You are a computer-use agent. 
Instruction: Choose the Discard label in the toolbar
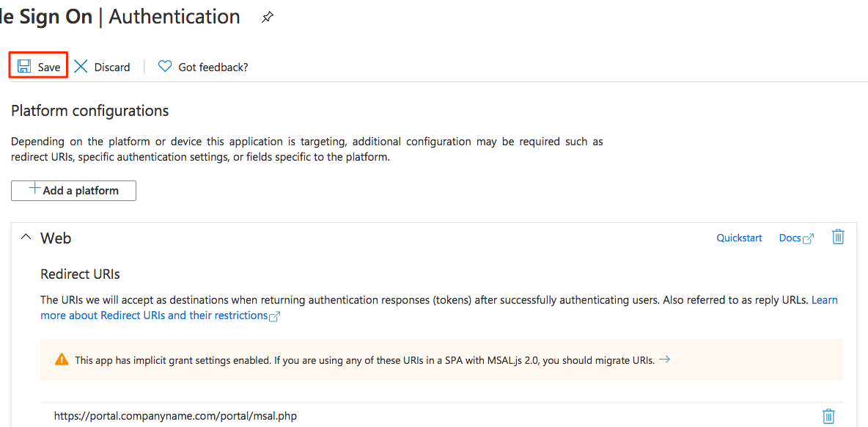point(112,67)
